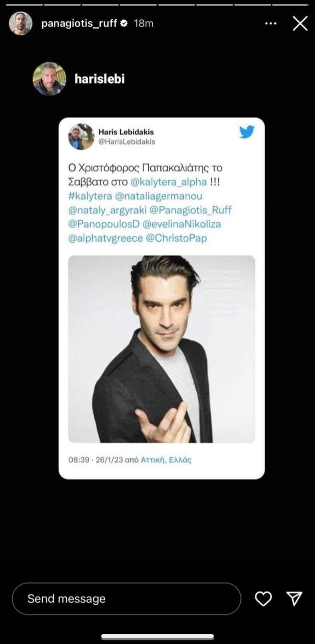Screen dimensions: 315x644
Task: Open the man's photo in the tweet
Action: [161, 349]
